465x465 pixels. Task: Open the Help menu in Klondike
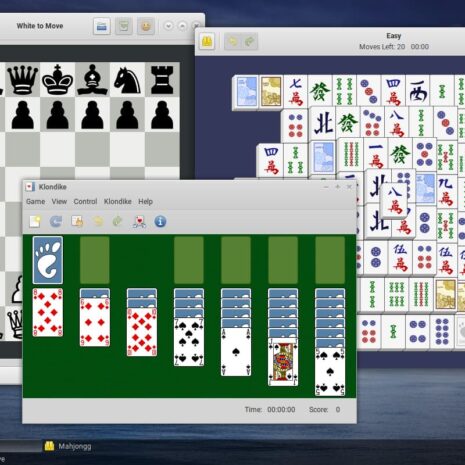(x=145, y=202)
